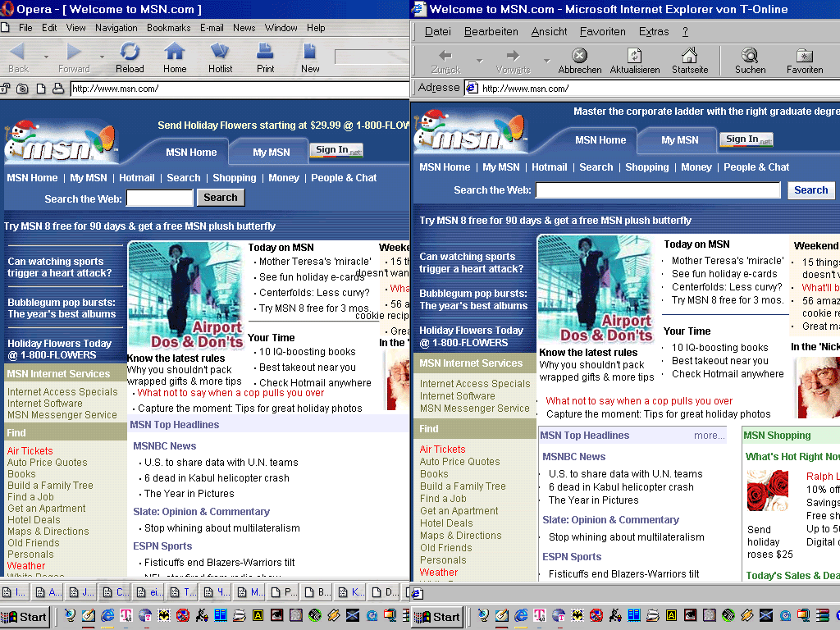Open Weather link in the Internet Explorer page
840x630 pixels.
click(x=438, y=572)
